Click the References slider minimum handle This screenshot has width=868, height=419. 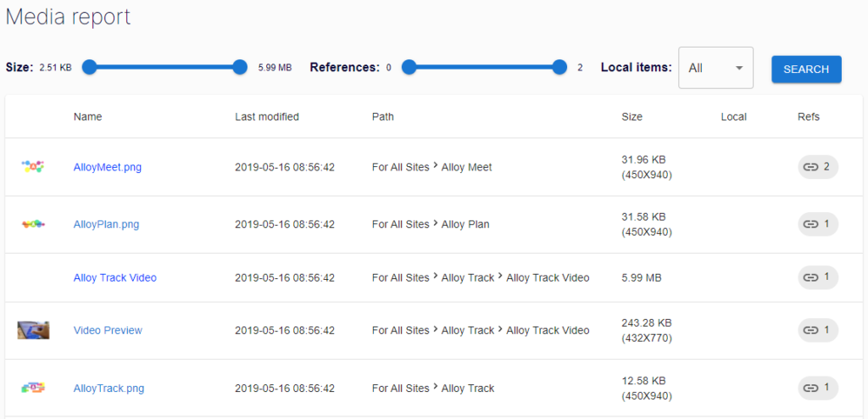point(409,67)
